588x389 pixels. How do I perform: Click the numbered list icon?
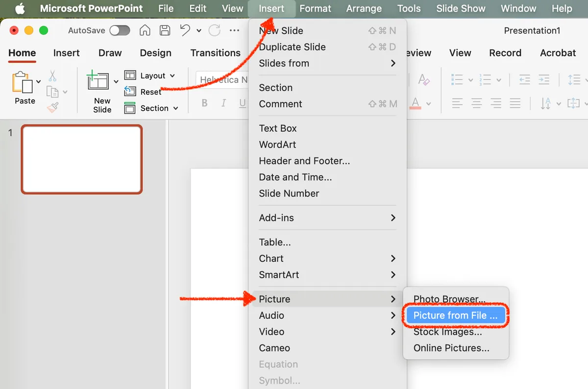(x=485, y=80)
